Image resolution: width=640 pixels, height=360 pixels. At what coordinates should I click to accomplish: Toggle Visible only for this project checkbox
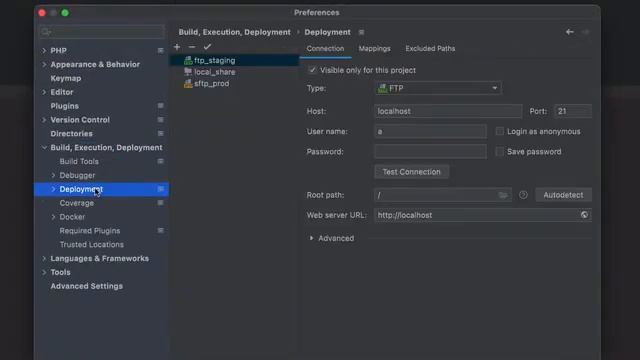312,70
